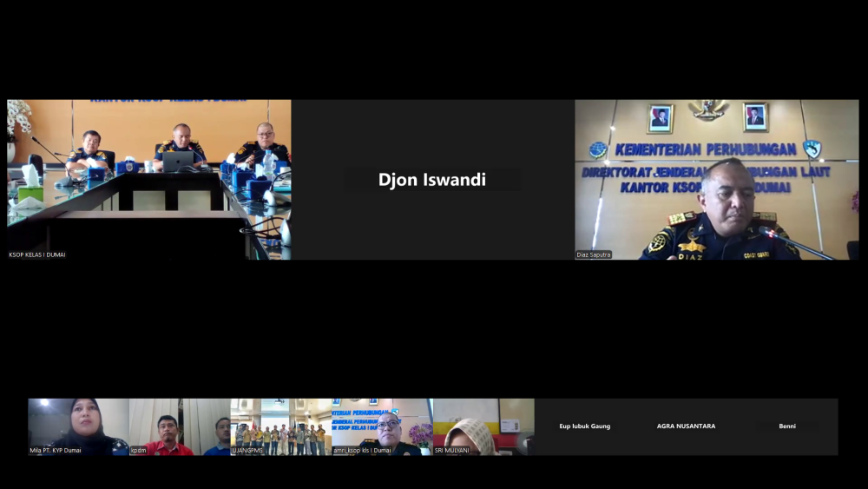Select the Djon Iswandi participant tile
The image size is (868, 489).
click(433, 180)
